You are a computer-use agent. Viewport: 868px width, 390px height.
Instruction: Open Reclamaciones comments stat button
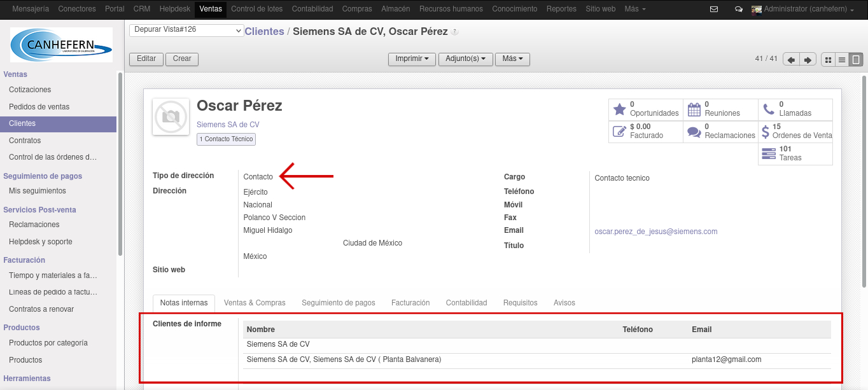720,131
